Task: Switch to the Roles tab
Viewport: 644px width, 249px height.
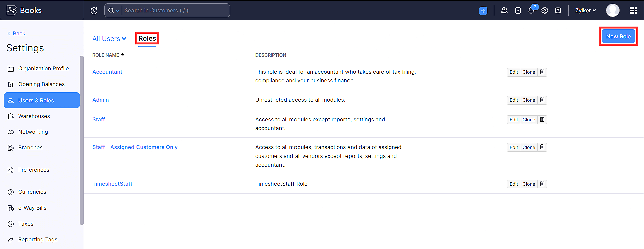Action: point(147,38)
